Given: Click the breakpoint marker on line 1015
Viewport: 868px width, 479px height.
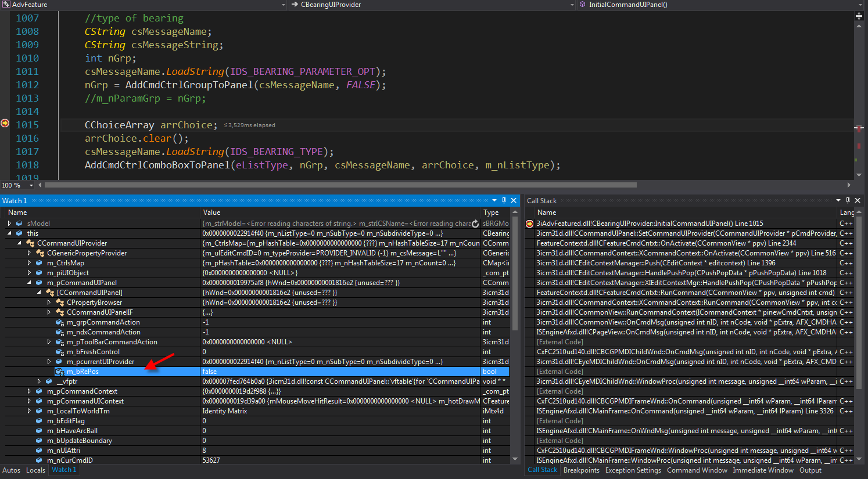Looking at the screenshot, I should 5,123.
